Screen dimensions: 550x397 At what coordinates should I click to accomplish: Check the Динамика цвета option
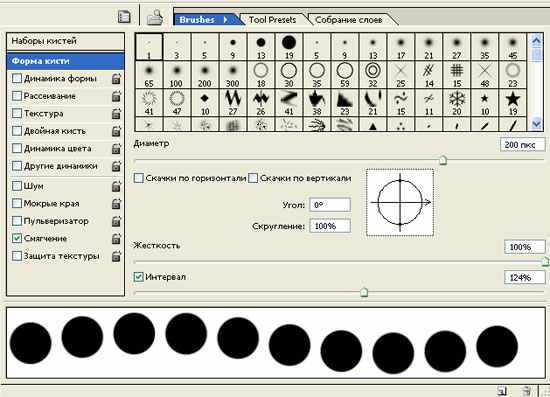point(16,148)
